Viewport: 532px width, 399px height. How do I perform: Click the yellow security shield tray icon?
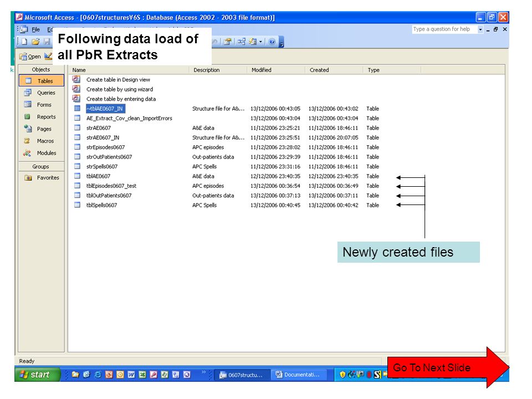click(x=342, y=375)
